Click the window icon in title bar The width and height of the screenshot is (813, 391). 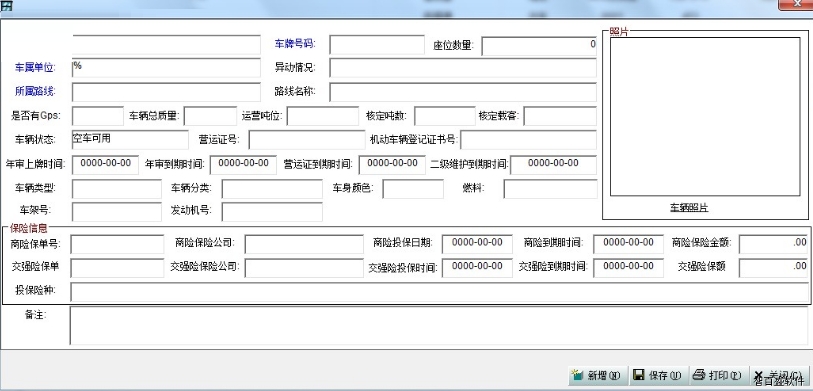pos(7,6)
